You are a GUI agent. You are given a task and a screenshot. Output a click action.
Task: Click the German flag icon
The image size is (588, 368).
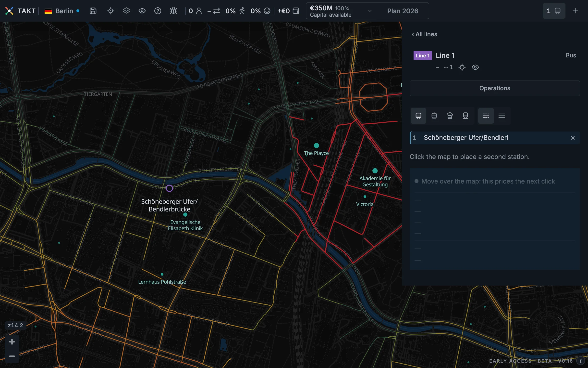(48, 11)
